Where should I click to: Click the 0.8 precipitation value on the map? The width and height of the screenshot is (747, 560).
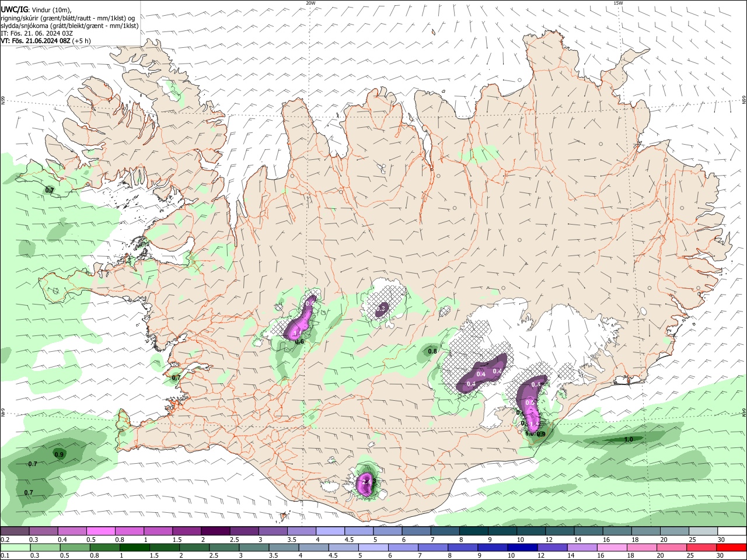432,351
